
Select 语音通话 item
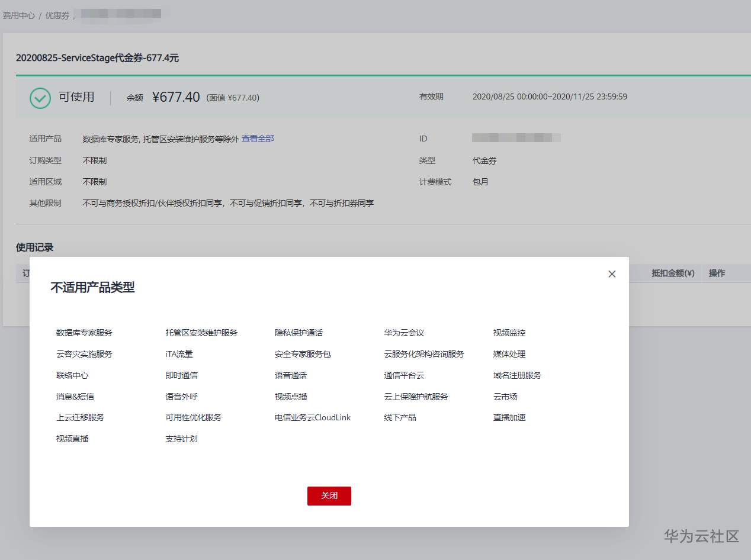point(290,375)
